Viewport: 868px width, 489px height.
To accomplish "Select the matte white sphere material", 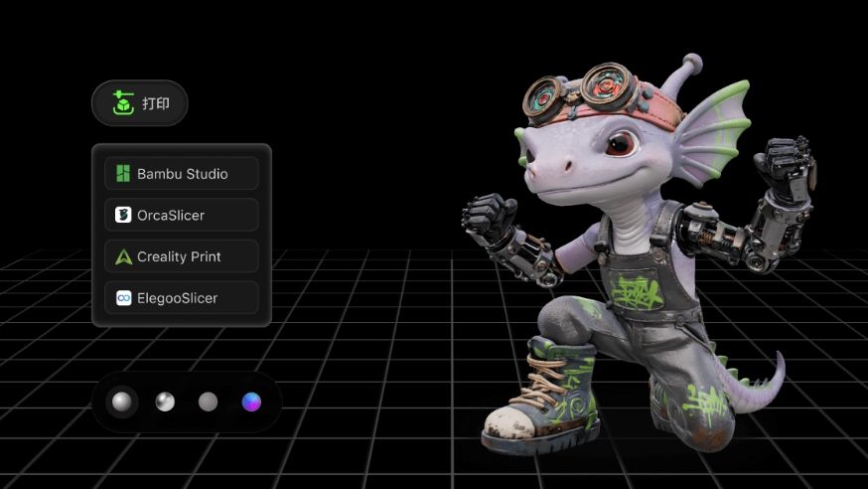I will (x=122, y=402).
